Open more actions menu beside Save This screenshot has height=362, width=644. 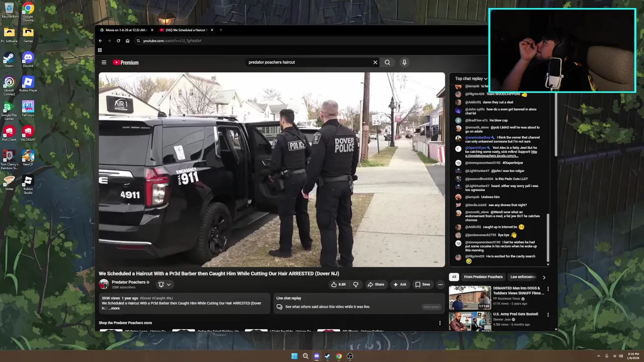pos(440,285)
